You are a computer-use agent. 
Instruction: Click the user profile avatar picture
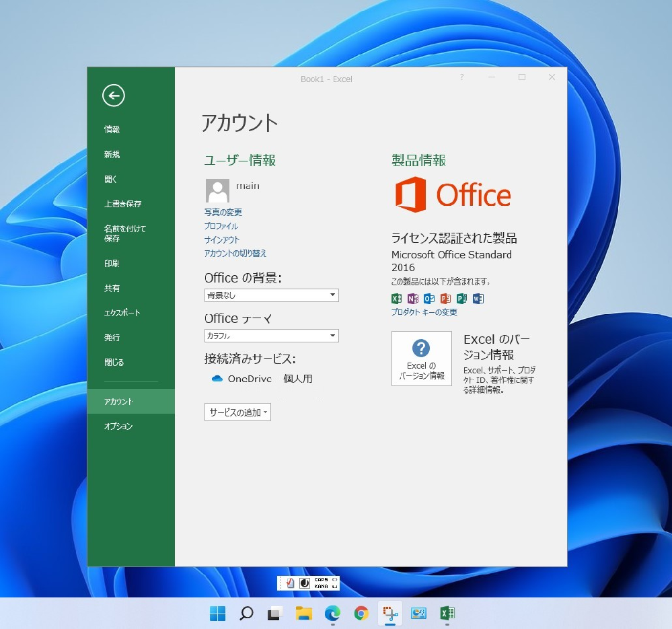[x=217, y=191]
